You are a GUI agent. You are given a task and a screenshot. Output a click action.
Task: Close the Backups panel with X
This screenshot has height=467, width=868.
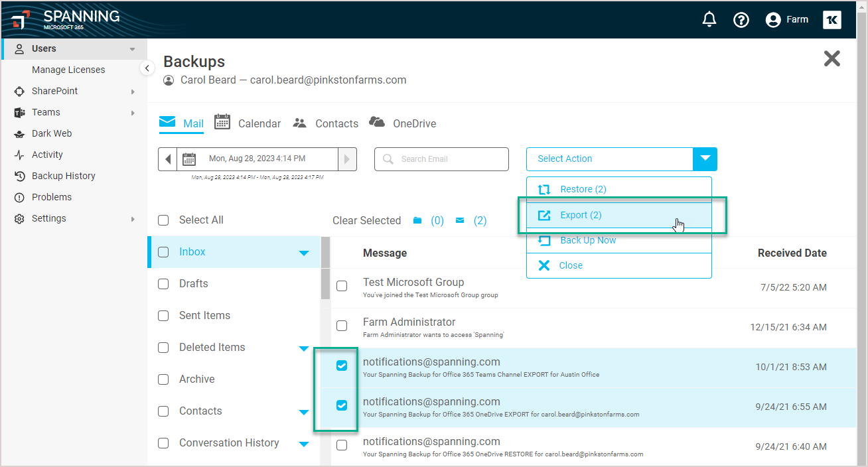[x=832, y=59]
